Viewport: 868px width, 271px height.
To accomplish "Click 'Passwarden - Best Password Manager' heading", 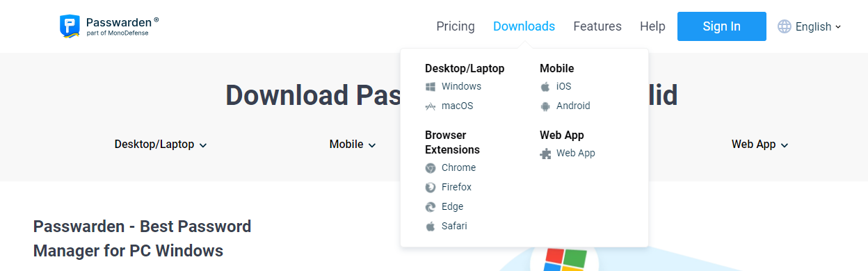I will (x=142, y=238).
